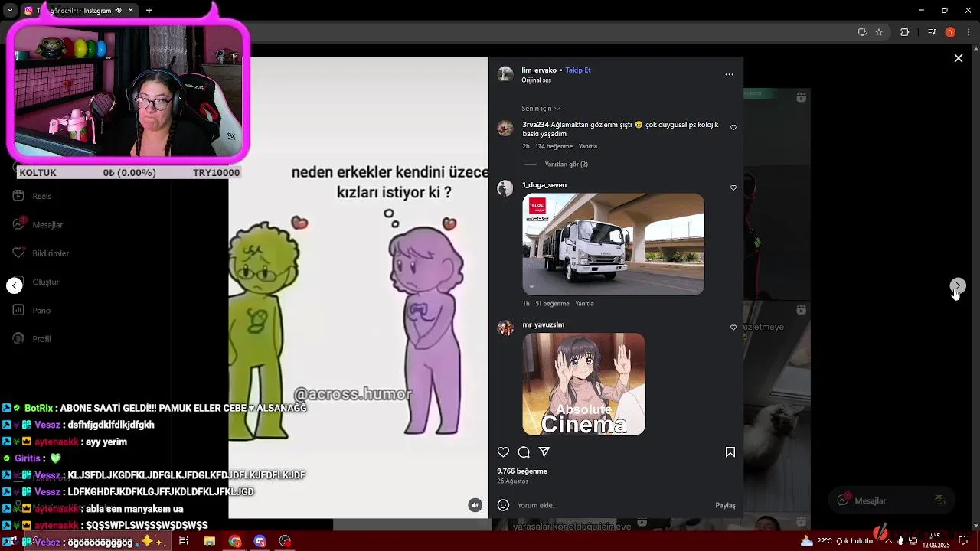This screenshot has width=980, height=551.
Task: Open Reels in Instagram sidebar
Action: click(x=32, y=196)
